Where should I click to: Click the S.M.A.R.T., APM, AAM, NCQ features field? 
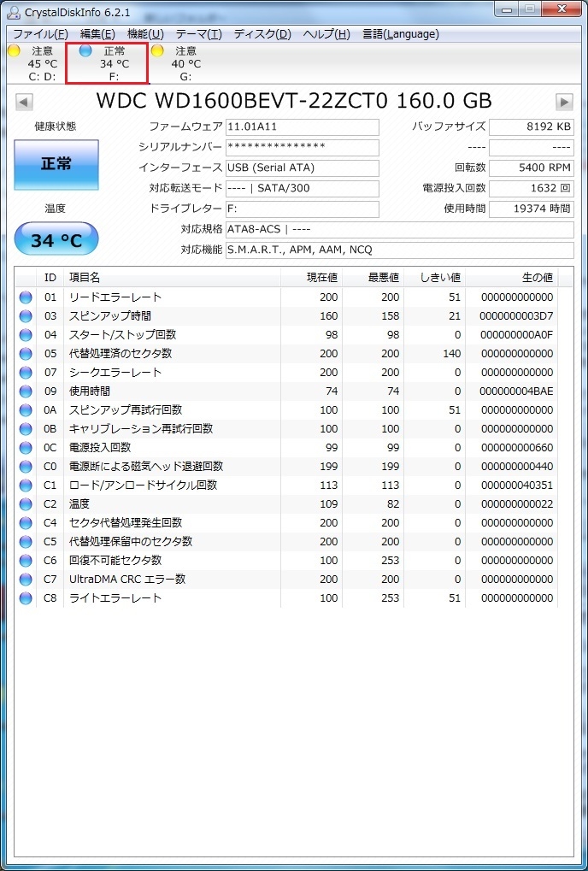399,250
